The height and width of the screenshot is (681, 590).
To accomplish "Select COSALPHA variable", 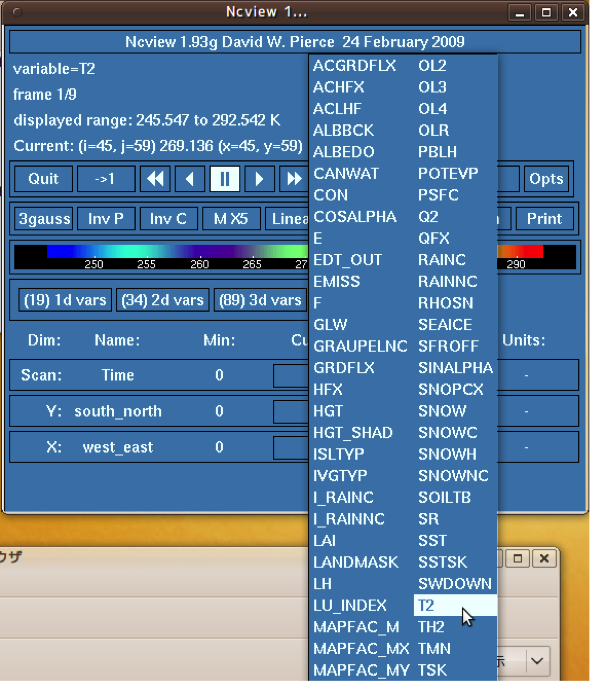I will pyautogui.click(x=355, y=217).
